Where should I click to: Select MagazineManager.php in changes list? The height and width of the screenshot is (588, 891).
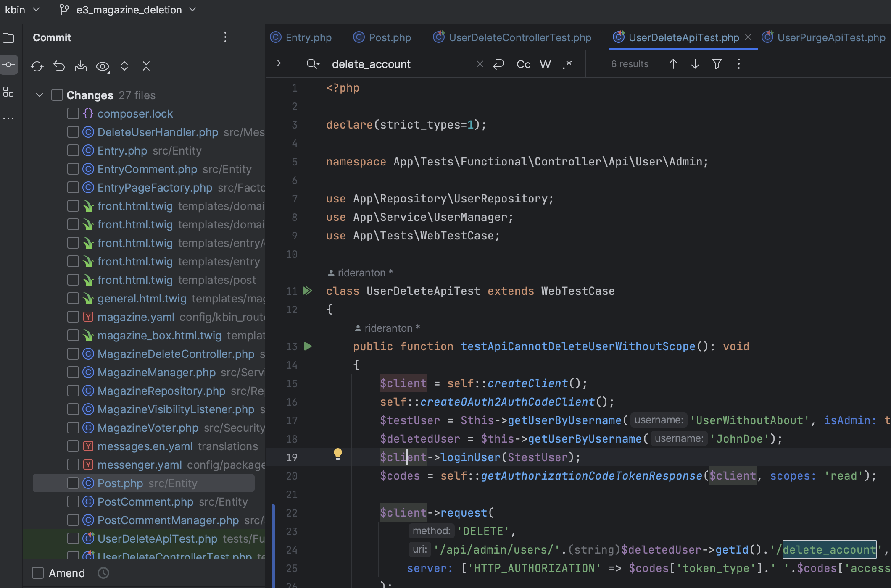click(156, 373)
